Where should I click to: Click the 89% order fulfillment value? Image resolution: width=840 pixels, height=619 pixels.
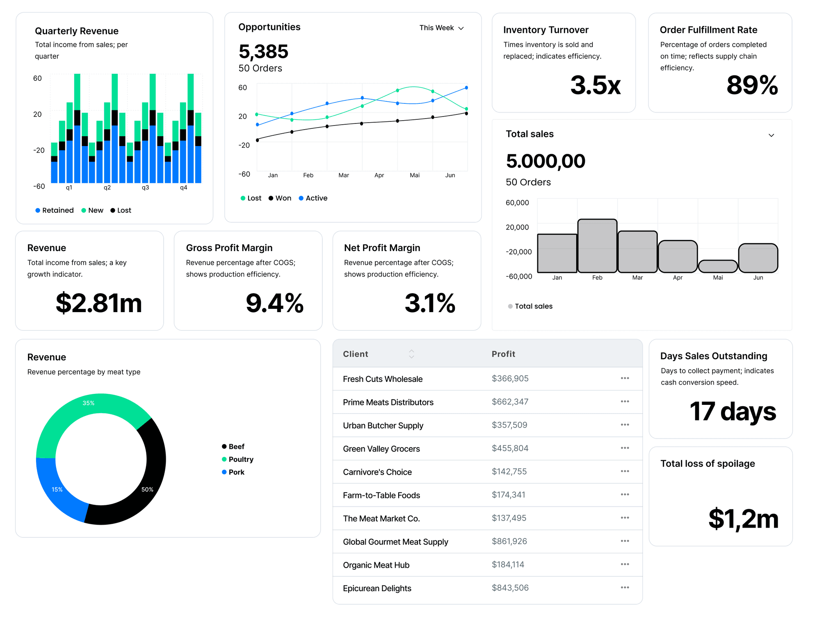point(752,85)
